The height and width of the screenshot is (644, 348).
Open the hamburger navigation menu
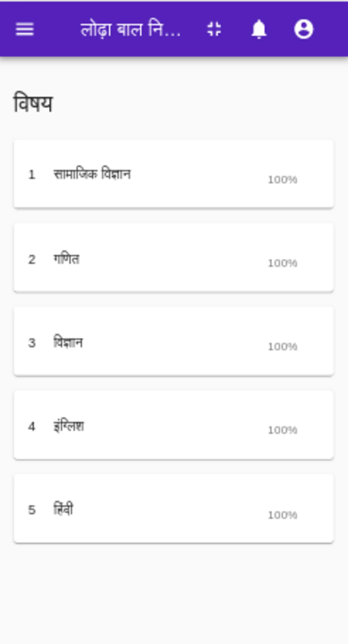point(24,29)
